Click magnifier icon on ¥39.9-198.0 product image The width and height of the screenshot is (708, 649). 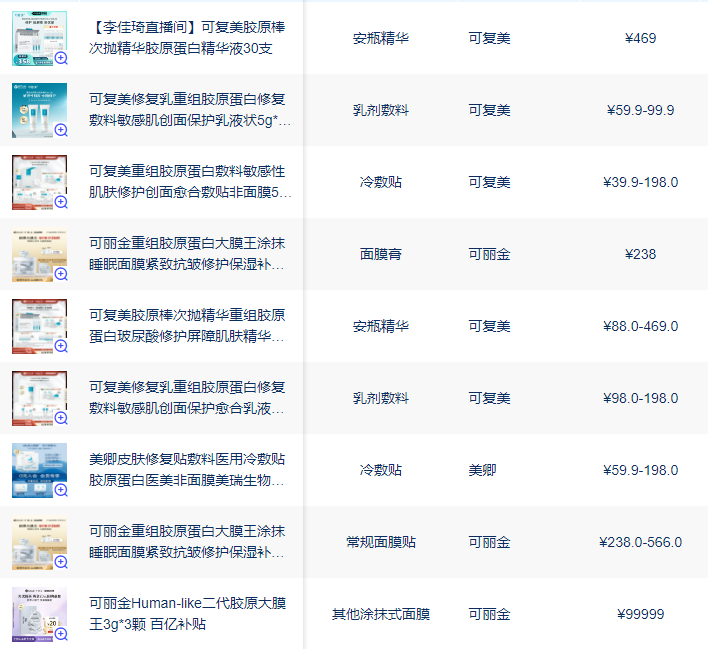[x=61, y=202]
